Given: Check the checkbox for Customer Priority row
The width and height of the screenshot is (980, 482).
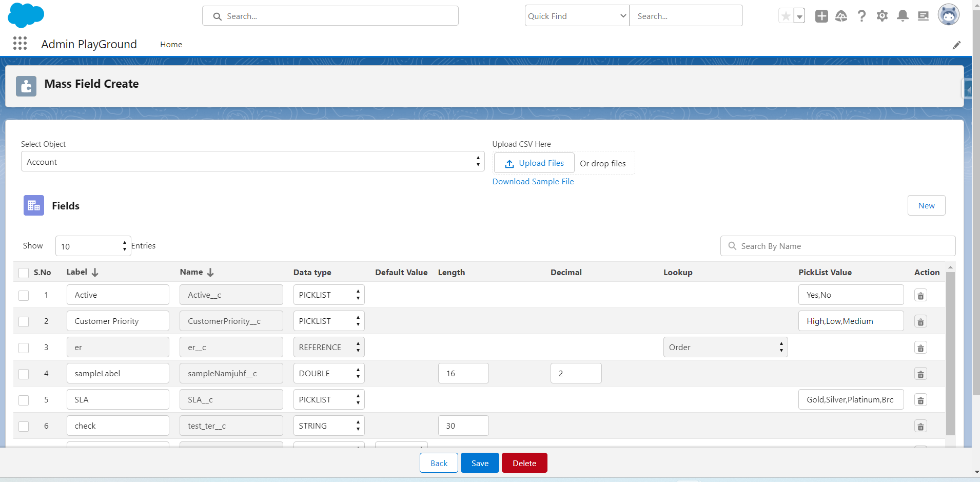Looking at the screenshot, I should (x=24, y=322).
